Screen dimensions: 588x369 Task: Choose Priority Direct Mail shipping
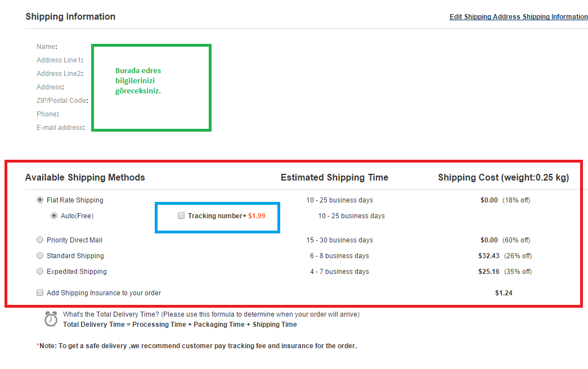[40, 240]
